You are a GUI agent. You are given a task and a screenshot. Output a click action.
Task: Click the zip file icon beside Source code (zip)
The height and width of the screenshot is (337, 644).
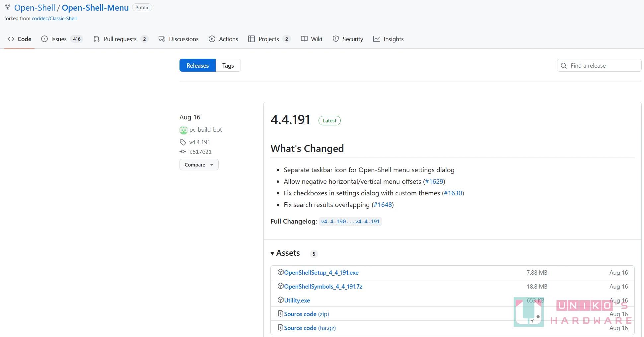(280, 314)
